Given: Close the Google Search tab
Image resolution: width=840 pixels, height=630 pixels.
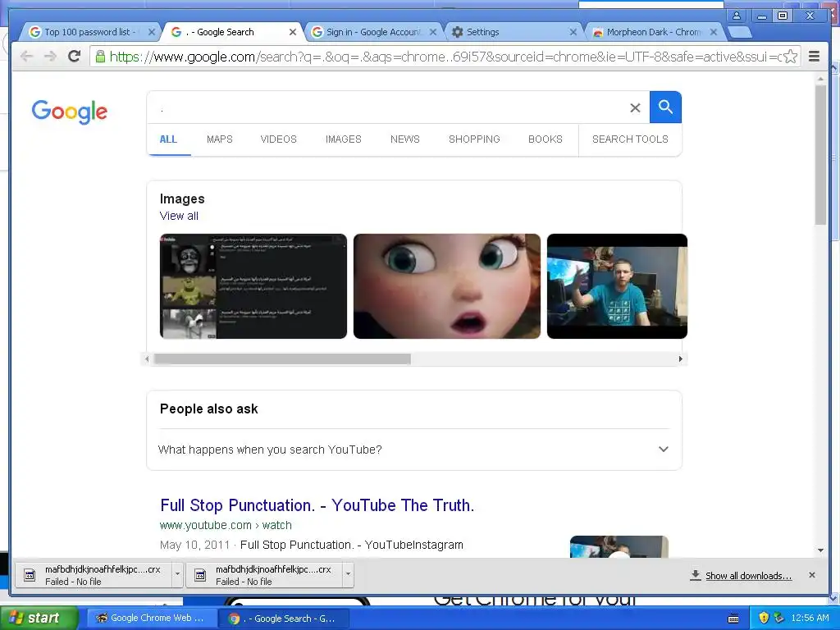Looking at the screenshot, I should tap(293, 32).
